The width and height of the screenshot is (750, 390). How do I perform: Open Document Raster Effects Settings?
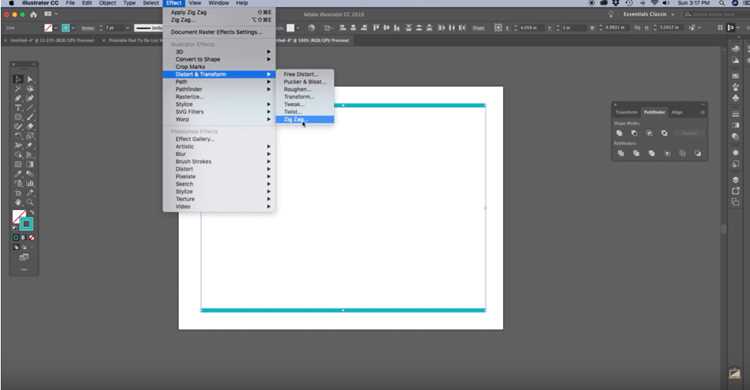(219, 32)
